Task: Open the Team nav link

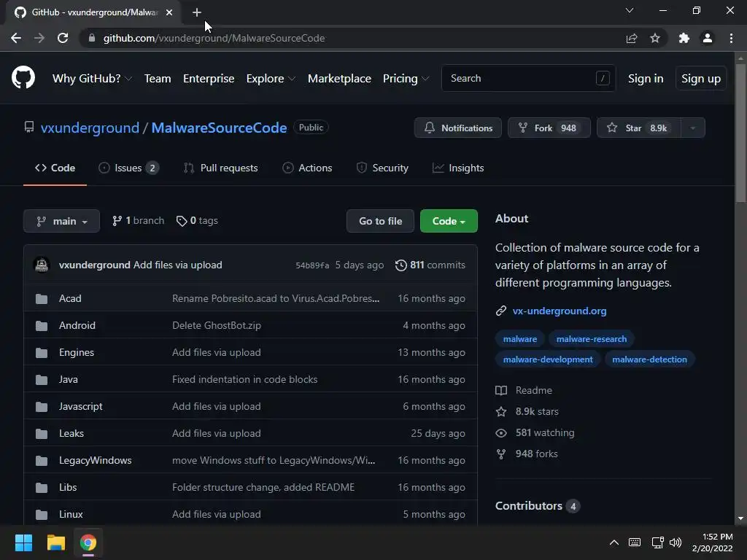Action: tap(158, 79)
